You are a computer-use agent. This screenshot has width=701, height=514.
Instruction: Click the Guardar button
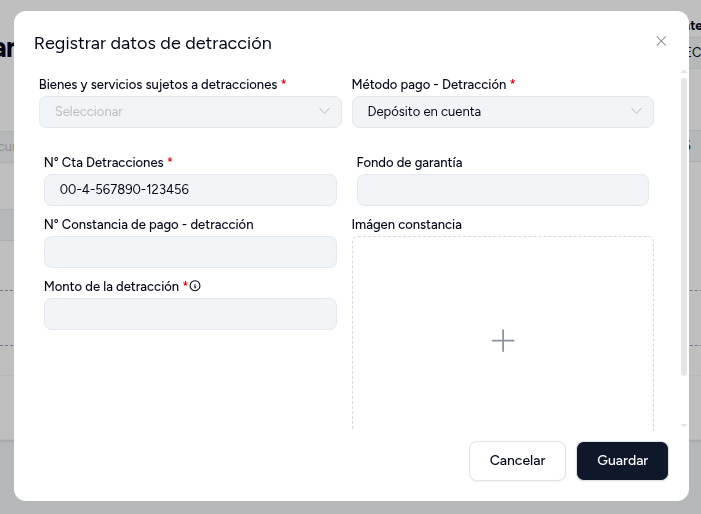click(622, 461)
